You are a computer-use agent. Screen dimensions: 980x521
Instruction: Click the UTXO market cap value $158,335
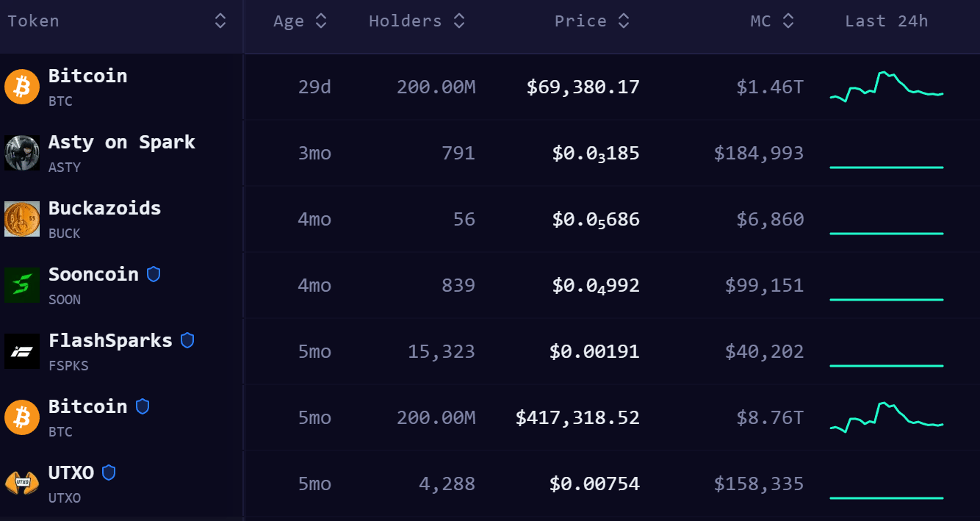[x=759, y=484]
